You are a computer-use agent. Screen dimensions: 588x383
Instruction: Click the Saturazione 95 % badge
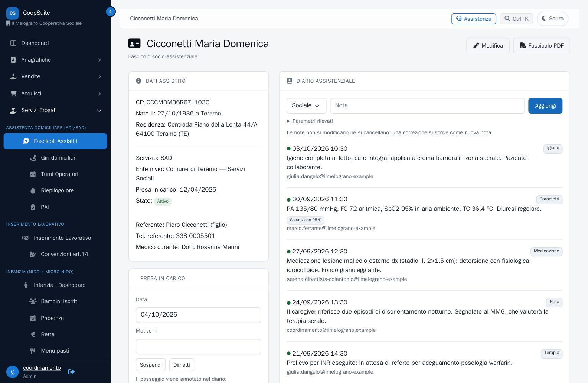pyautogui.click(x=306, y=220)
